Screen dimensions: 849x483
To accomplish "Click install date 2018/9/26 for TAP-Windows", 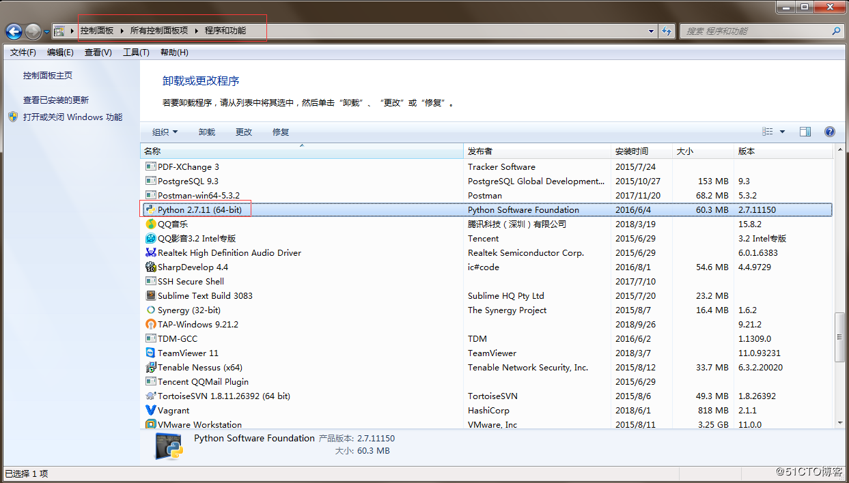I will [x=635, y=324].
